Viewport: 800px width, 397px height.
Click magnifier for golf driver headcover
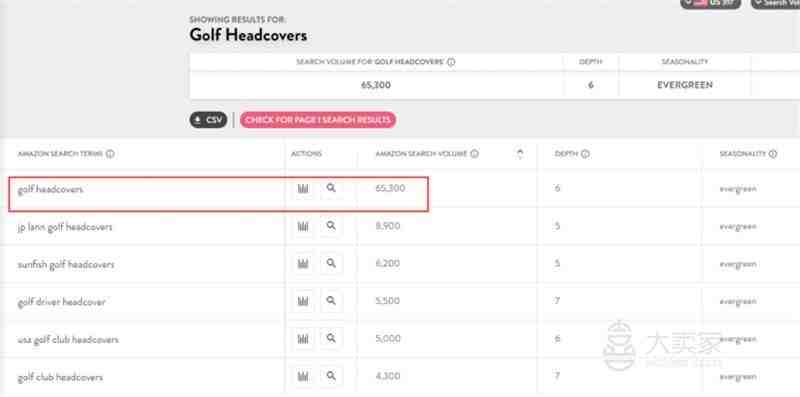pyautogui.click(x=331, y=301)
